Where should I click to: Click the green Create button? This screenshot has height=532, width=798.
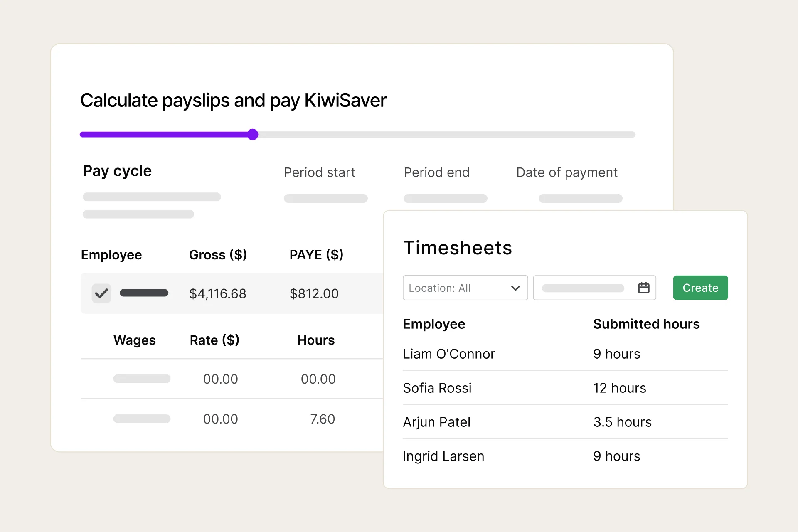point(700,288)
